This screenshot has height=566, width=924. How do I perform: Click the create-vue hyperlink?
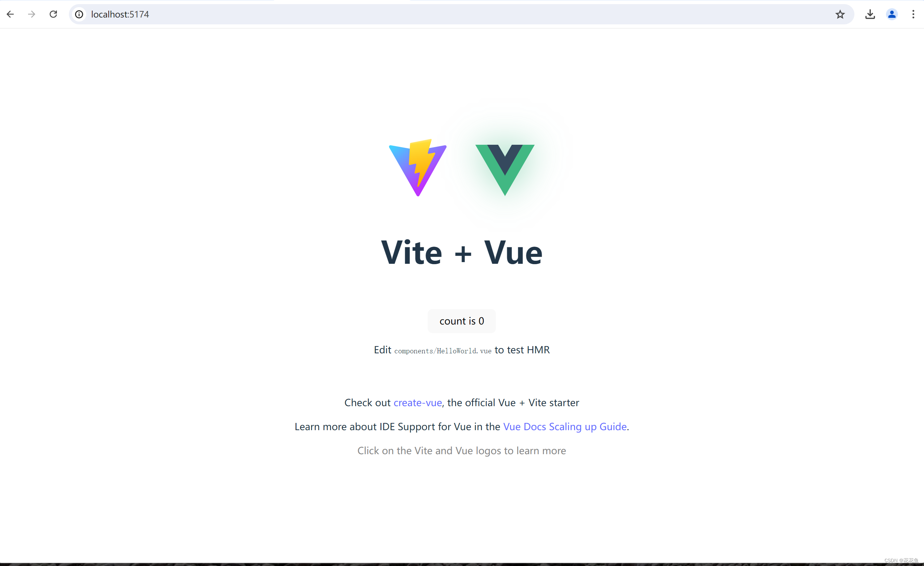pos(418,402)
